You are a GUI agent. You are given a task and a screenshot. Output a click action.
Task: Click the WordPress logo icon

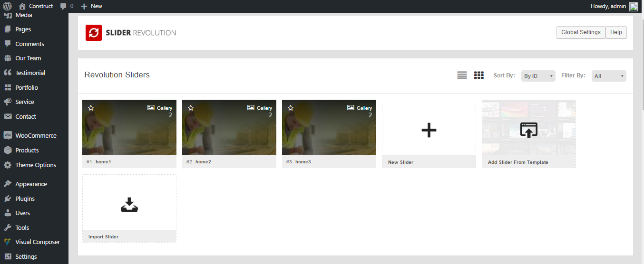7,6
